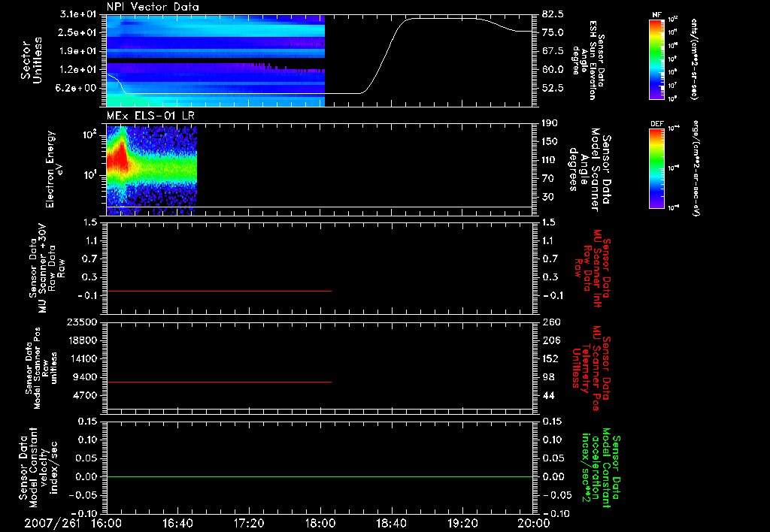Click the 16:40 time axis label
The image size is (770, 532).
177,523
